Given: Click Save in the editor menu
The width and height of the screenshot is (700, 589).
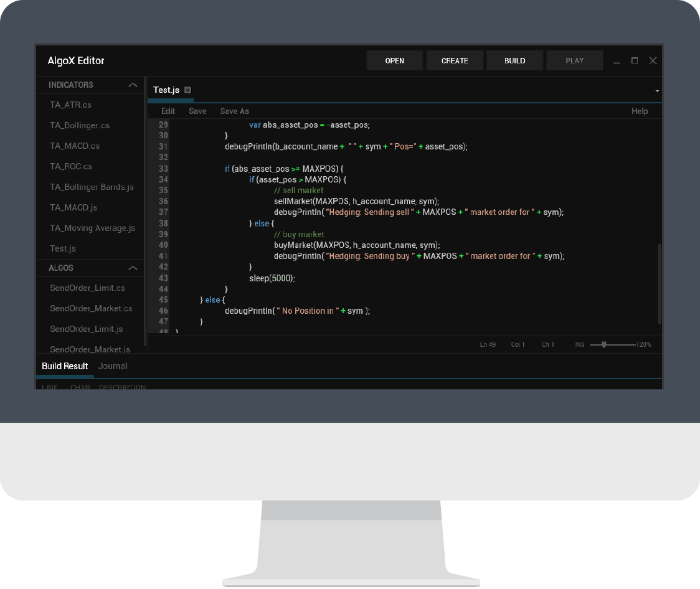Looking at the screenshot, I should [x=197, y=111].
